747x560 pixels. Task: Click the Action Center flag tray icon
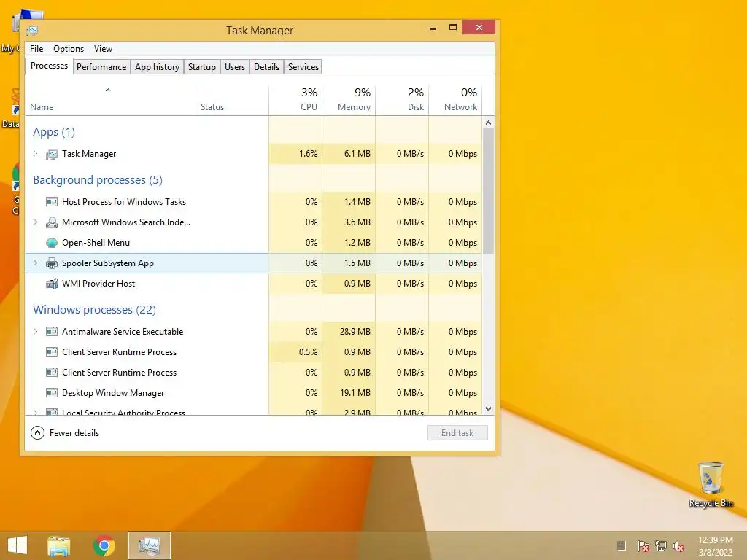click(643, 545)
